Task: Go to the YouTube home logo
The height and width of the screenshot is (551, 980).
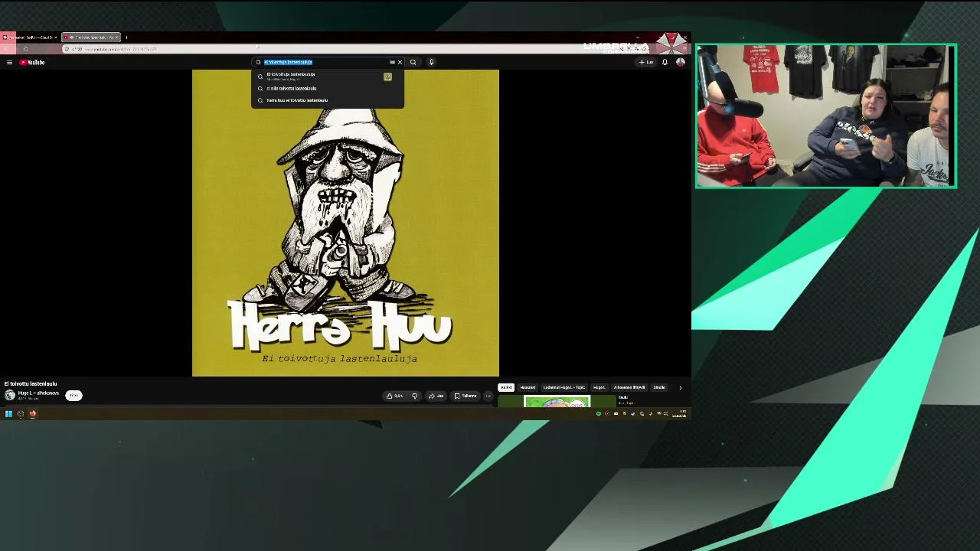Action: point(32,62)
